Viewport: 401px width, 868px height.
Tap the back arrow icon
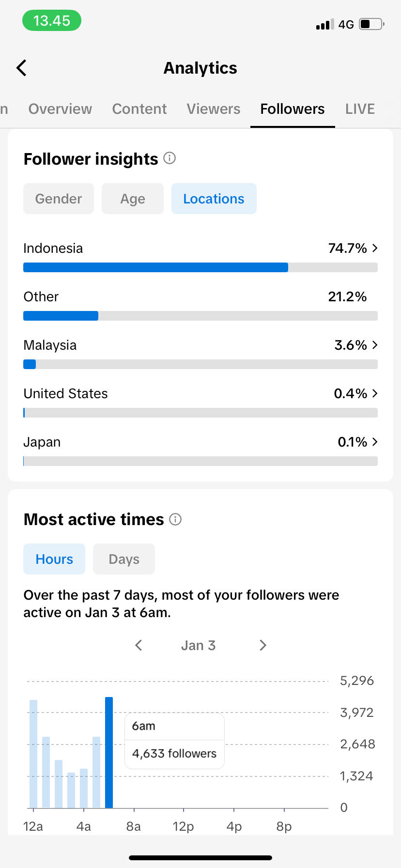pos(22,68)
